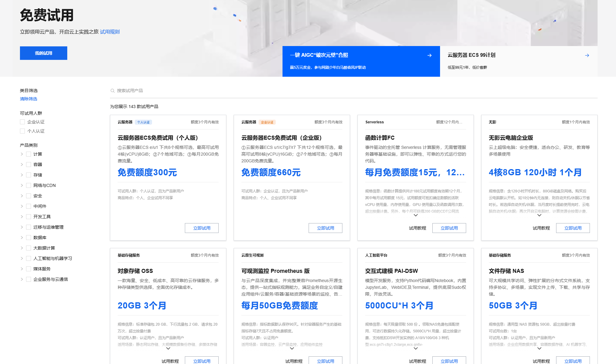616x364 pixels.
Task: Expand 函数计算FC card details arrow
Action: pyautogui.click(x=416, y=215)
